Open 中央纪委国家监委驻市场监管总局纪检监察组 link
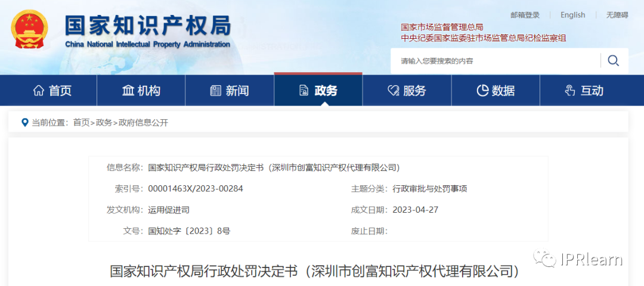The image size is (644, 286). [484, 38]
